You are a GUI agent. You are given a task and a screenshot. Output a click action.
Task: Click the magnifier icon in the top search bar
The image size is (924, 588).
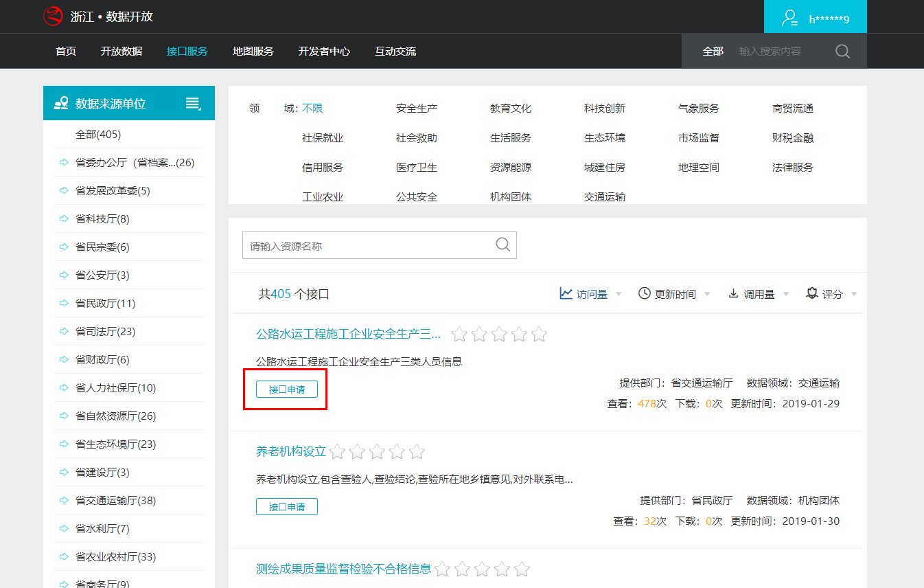842,52
